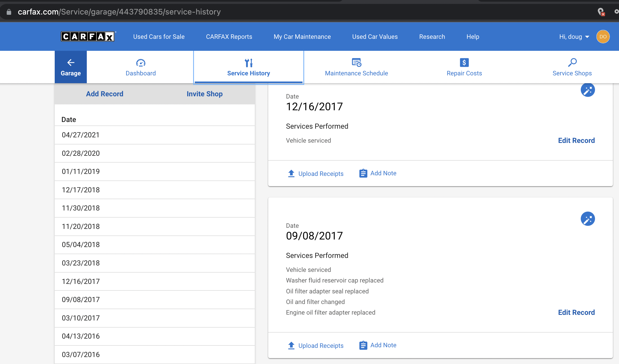This screenshot has width=619, height=364.
Task: Click the magic wand icon on 09/08/2017 record
Action: coord(588,219)
